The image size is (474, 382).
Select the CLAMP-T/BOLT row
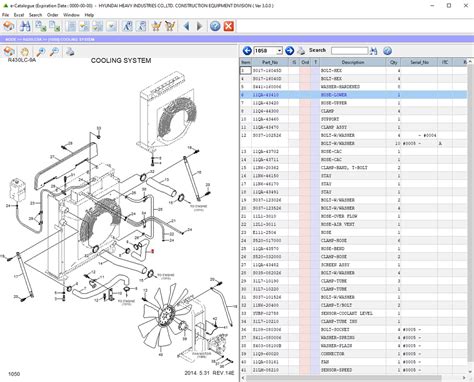point(354,305)
